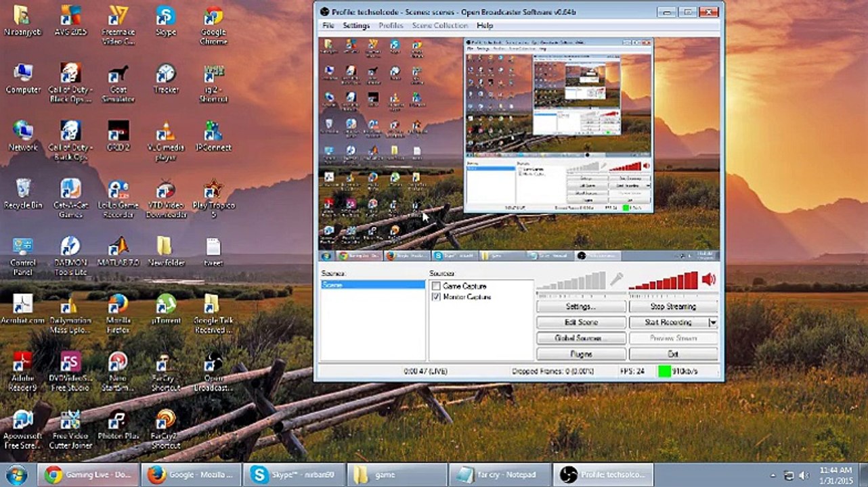Show hidden system tray icons arrow
Image resolution: width=868 pixels, height=487 pixels.
[773, 475]
